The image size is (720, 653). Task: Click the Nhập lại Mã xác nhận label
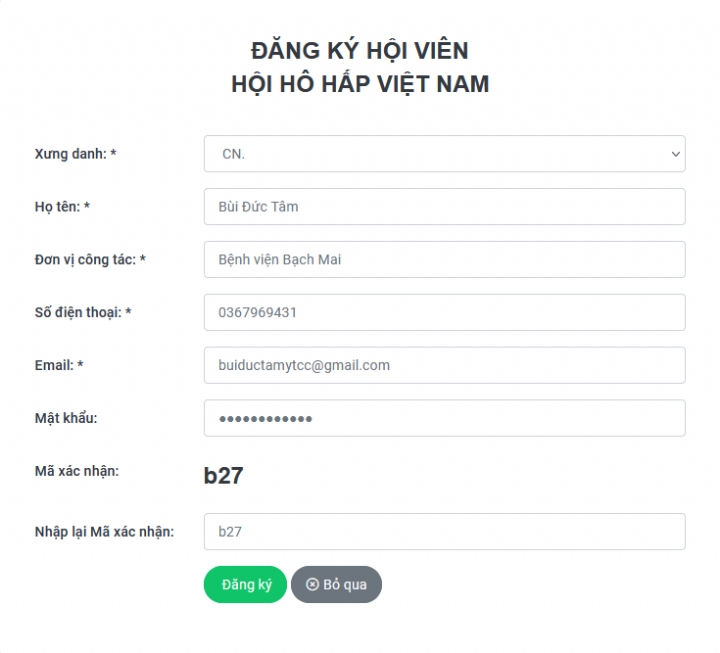click(104, 532)
